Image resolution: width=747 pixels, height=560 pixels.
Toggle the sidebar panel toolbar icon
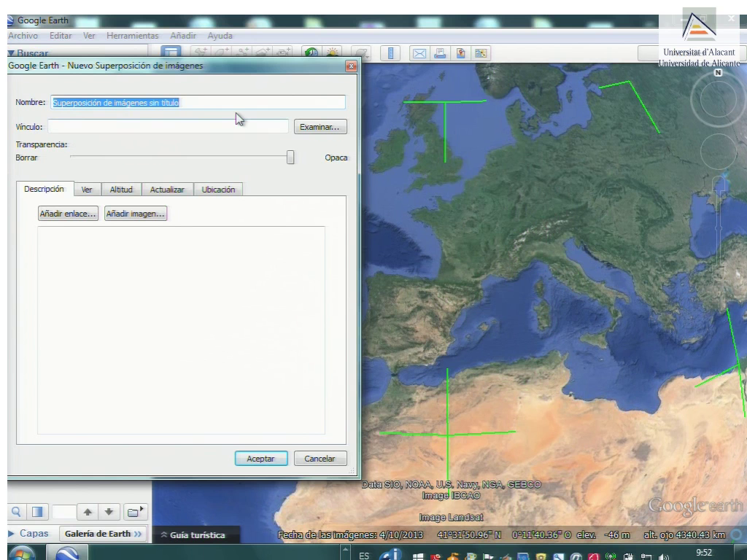pos(171,52)
